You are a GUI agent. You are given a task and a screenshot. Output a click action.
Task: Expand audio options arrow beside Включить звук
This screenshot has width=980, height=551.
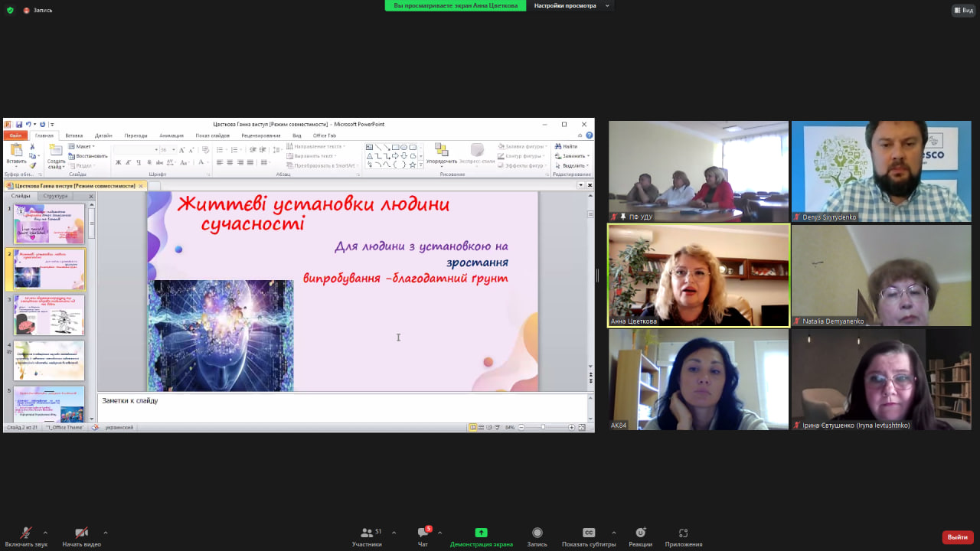[x=45, y=532]
